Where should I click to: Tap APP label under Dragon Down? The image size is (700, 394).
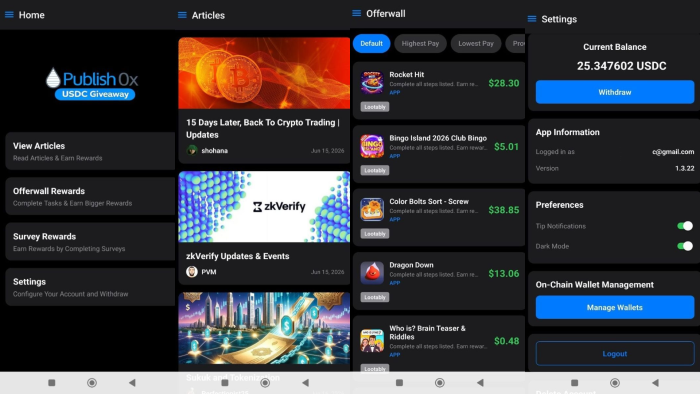click(x=395, y=283)
